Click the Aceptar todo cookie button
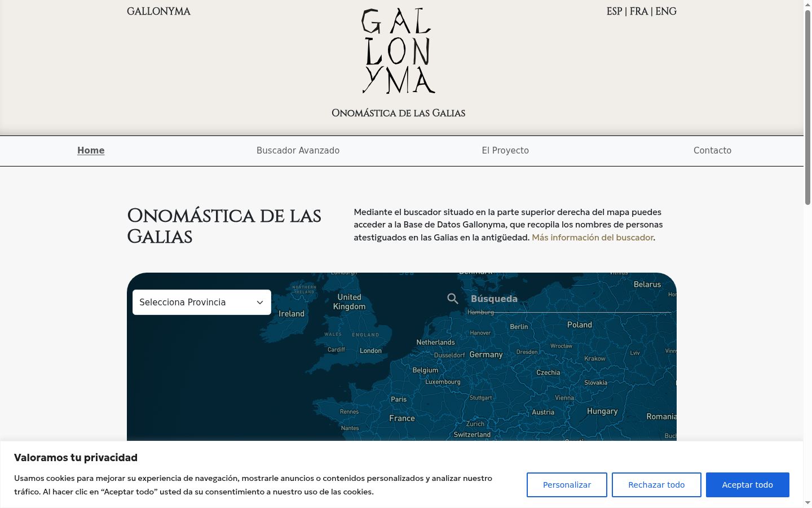Image resolution: width=812 pixels, height=508 pixels. [x=748, y=485]
